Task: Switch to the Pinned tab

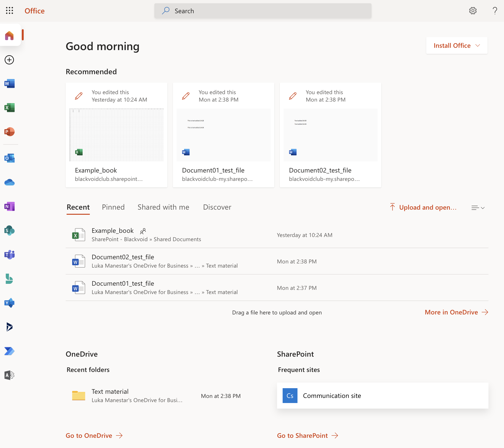Action: (113, 207)
